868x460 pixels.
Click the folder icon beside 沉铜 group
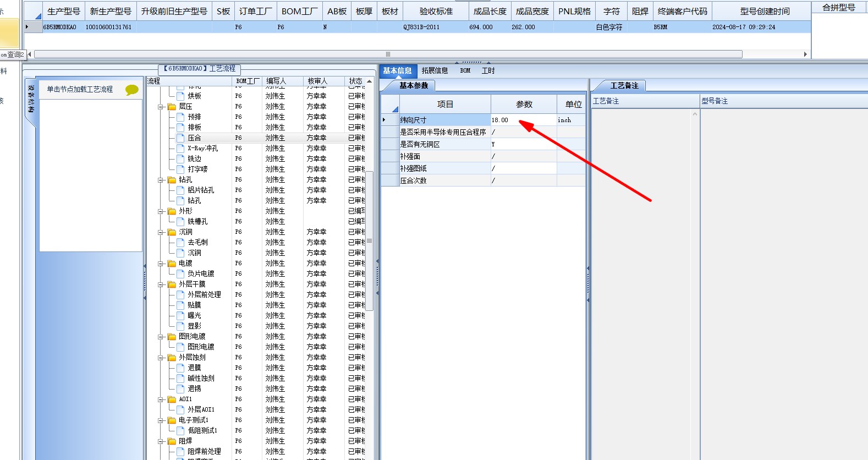point(172,232)
